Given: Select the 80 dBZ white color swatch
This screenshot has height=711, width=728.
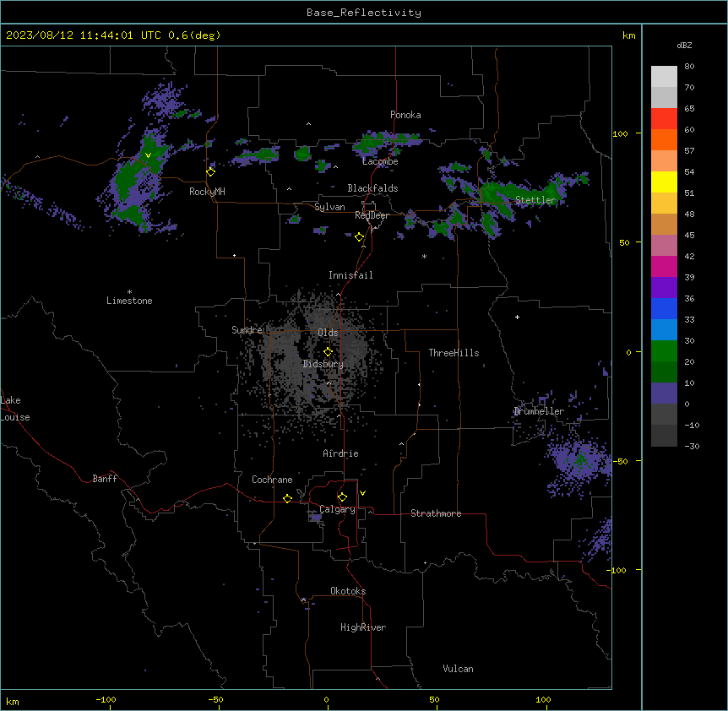Looking at the screenshot, I should (664, 77).
